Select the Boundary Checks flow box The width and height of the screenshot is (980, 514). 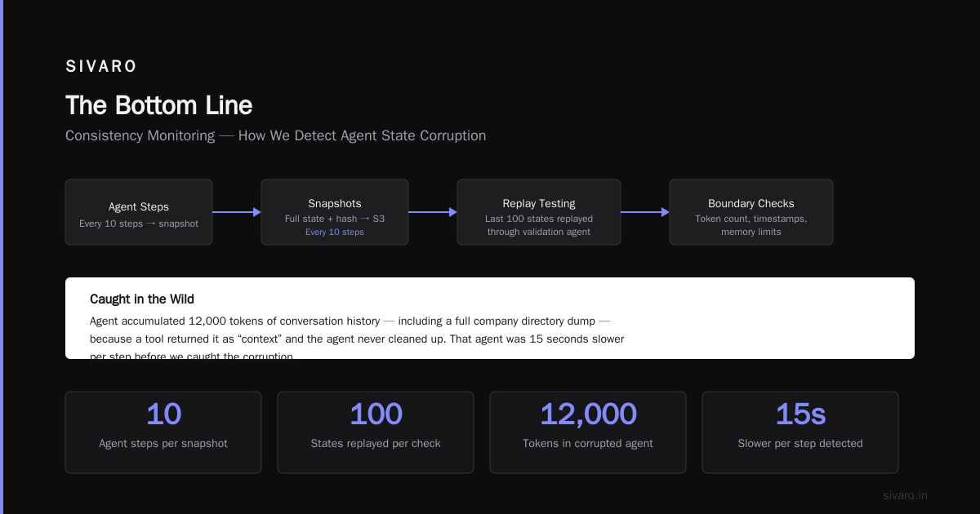pos(751,212)
